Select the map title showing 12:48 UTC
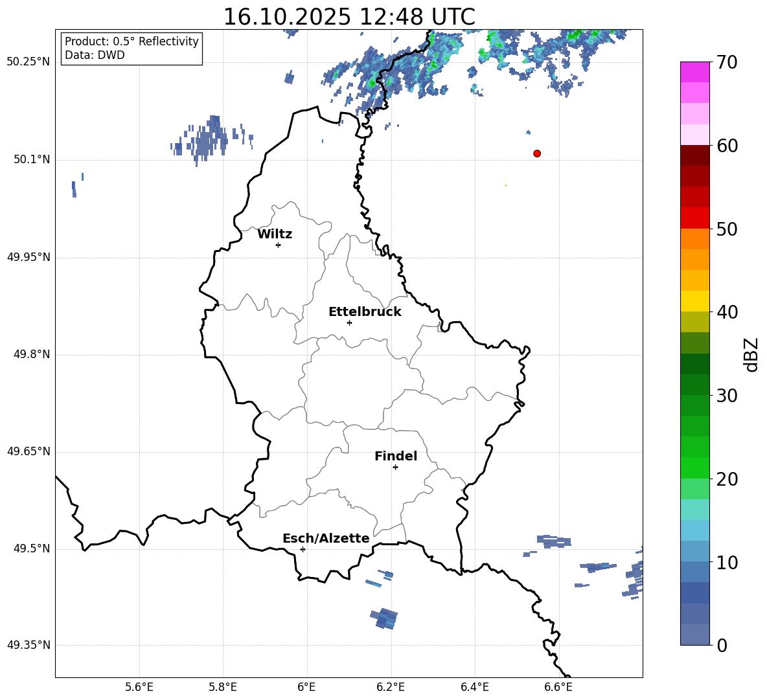Screen dimensions: 767x700 [x=349, y=17]
